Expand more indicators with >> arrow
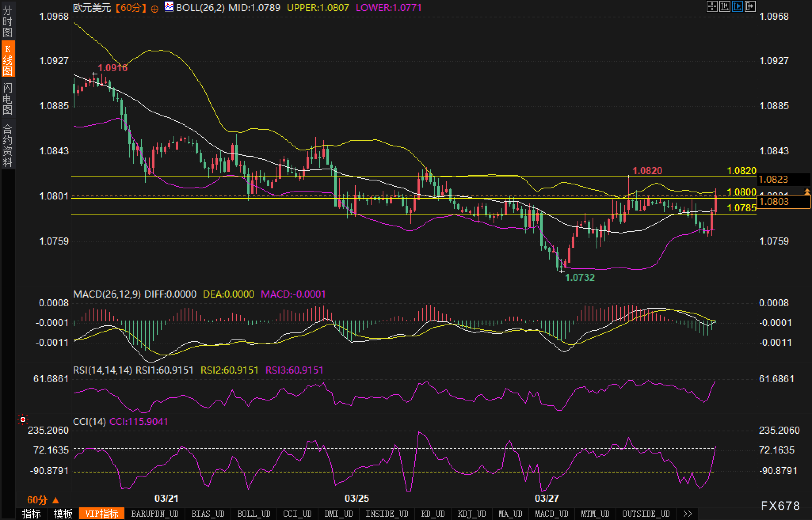The height and width of the screenshot is (520, 812). [688, 514]
